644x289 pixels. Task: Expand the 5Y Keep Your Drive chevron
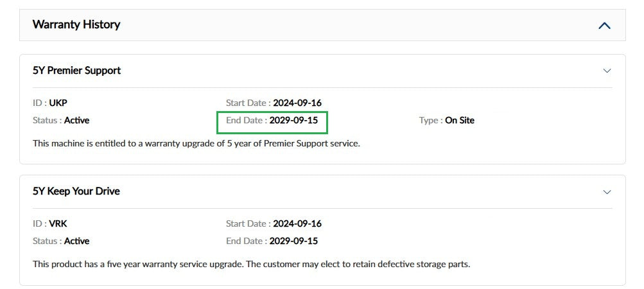[x=607, y=192]
